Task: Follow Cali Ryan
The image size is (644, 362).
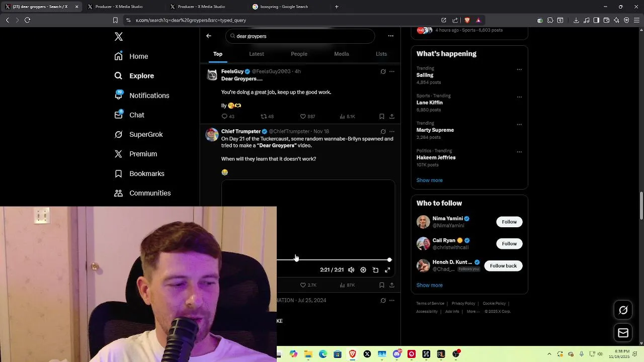Action: pos(509,244)
